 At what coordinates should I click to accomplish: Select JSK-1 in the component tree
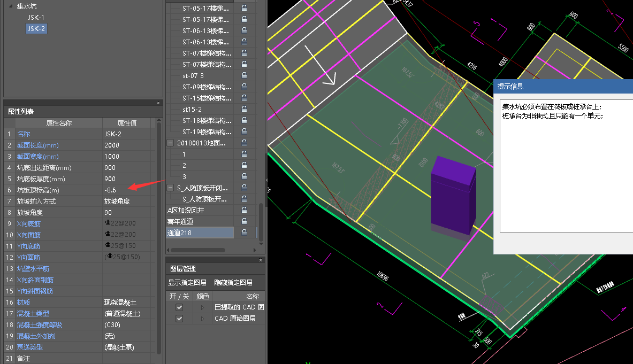point(36,17)
